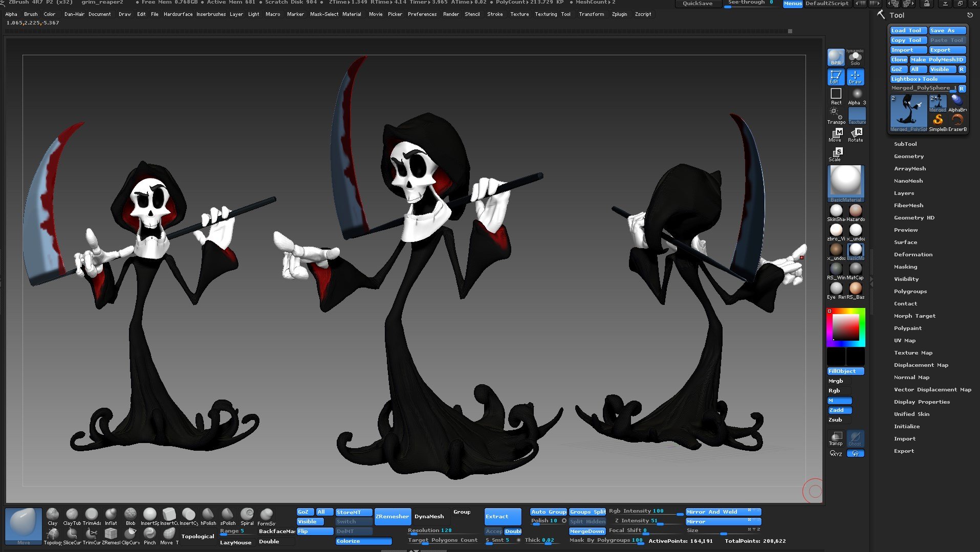Select the SimpleBrush tool icon
980x552 pixels.
938,122
